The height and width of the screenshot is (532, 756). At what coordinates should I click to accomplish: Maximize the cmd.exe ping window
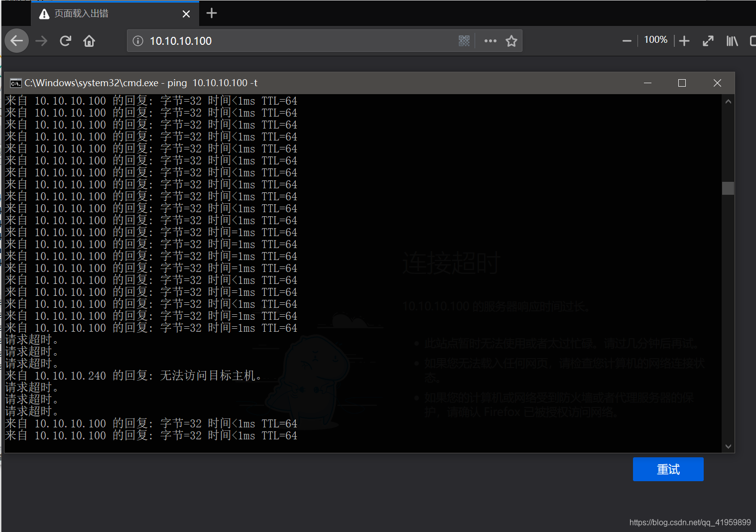coord(682,83)
